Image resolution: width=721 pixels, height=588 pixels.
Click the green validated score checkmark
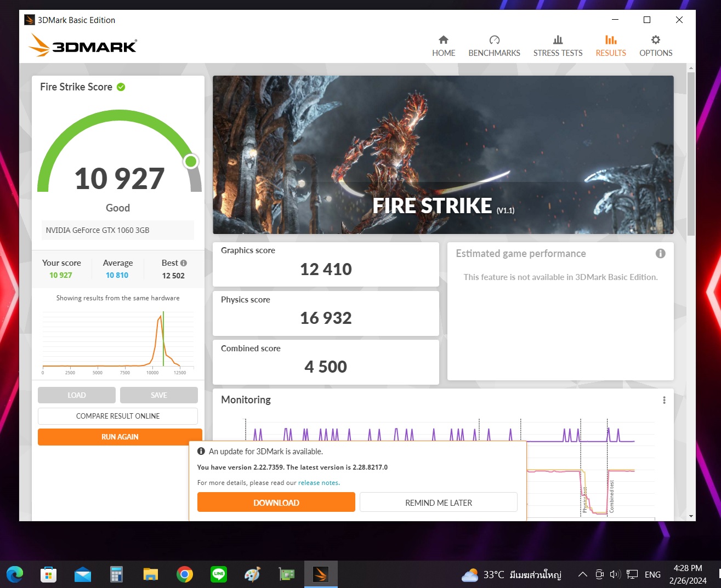121,87
